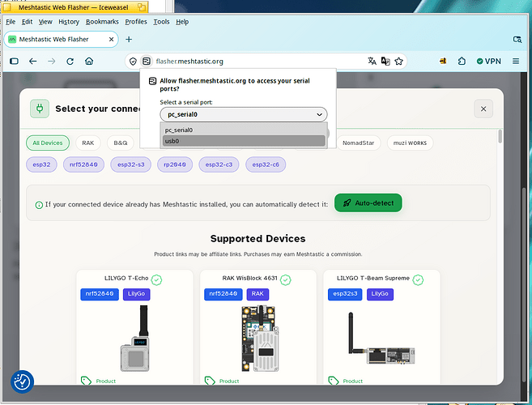532x405 pixels.
Task: Open the History menu
Action: coord(69,22)
